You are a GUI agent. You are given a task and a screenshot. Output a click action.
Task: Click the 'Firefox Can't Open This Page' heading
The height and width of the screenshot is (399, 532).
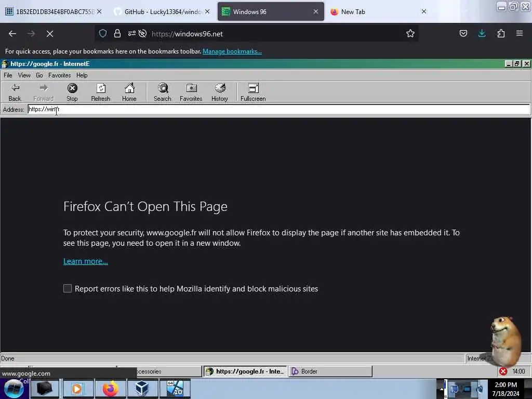click(145, 206)
